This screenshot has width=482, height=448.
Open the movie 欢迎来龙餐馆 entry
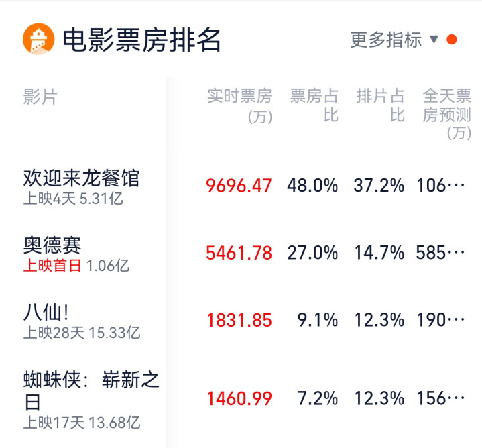[x=82, y=178]
